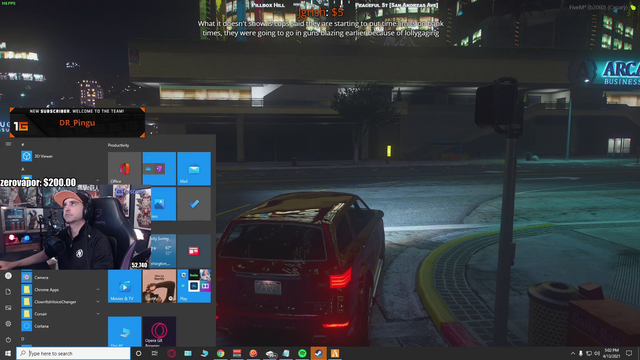Screen dimensions: 640x360
Task: Jump to the 'A' letter header in the app list
Action: click(23, 169)
